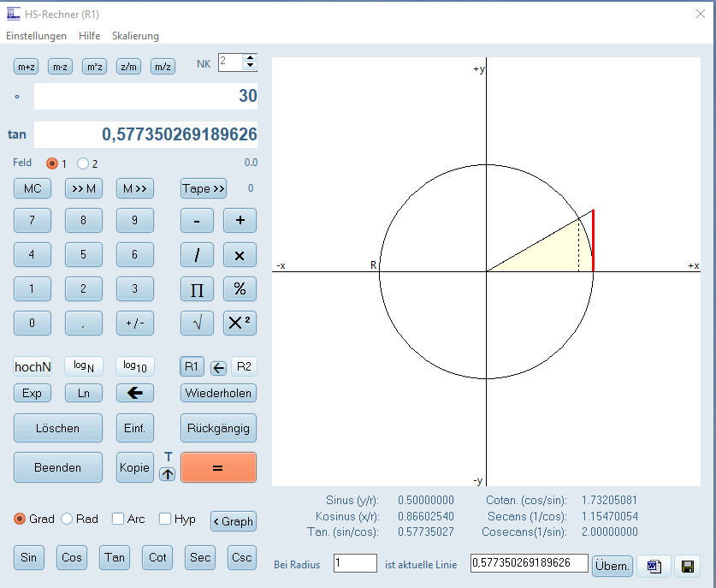Store value with >> M button
The image size is (716, 588).
[x=84, y=188]
